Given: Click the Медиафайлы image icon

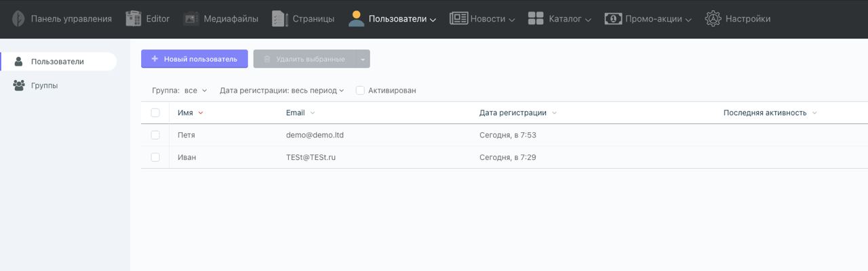Looking at the screenshot, I should [191, 19].
